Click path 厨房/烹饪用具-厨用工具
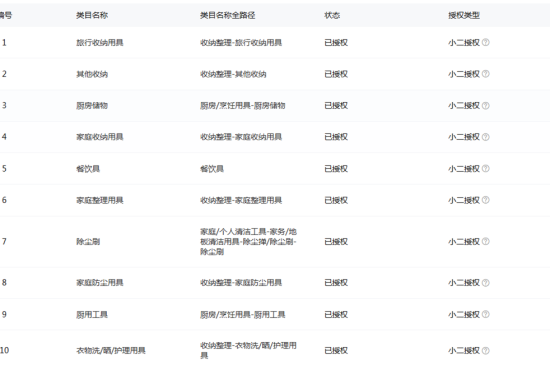This screenshot has width=550, height=365. pyautogui.click(x=243, y=315)
